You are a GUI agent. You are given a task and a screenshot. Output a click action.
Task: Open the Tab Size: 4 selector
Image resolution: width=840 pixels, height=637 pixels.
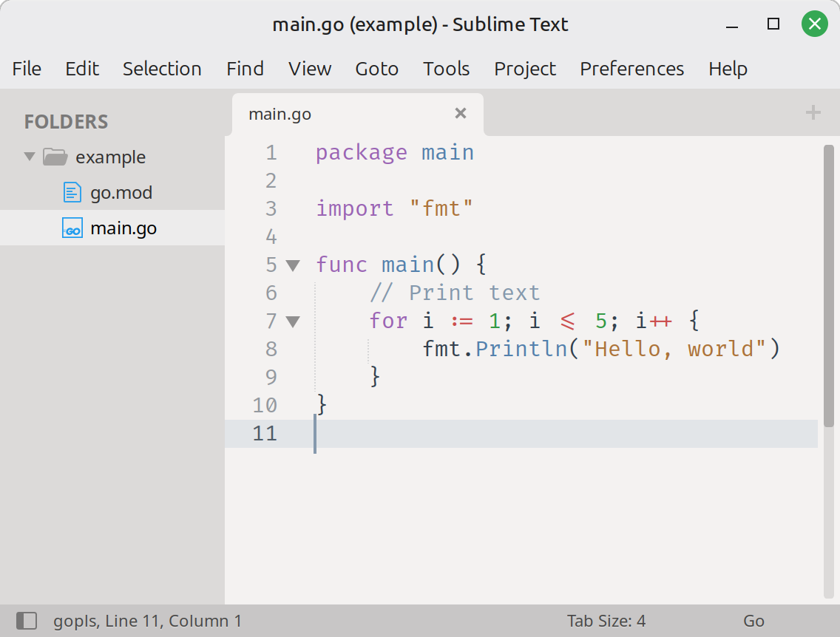(x=606, y=621)
